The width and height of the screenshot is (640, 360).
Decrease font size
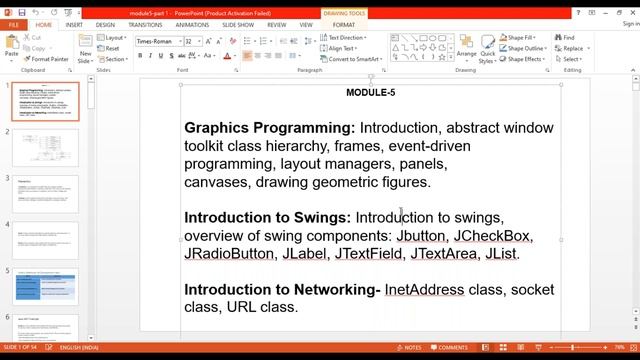pos(219,42)
